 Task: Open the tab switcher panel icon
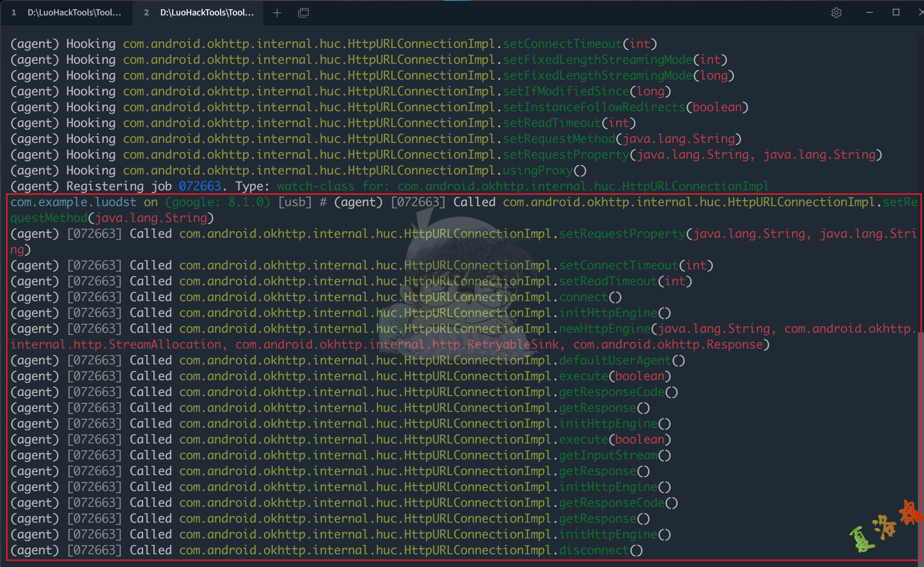click(x=303, y=12)
